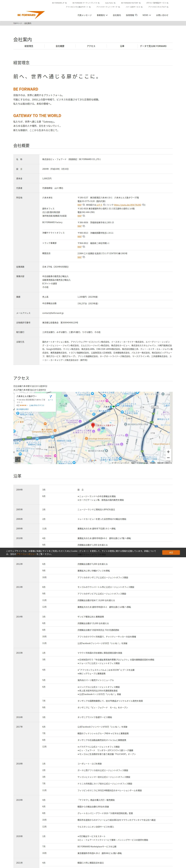The width and height of the screenshot is (186, 868).
Task: Open the Auto Parts top link
Action: click(x=109, y=3)
